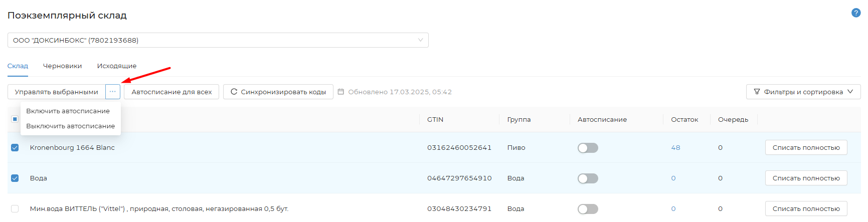Expand Фильтры и сортировка panel

click(x=803, y=92)
